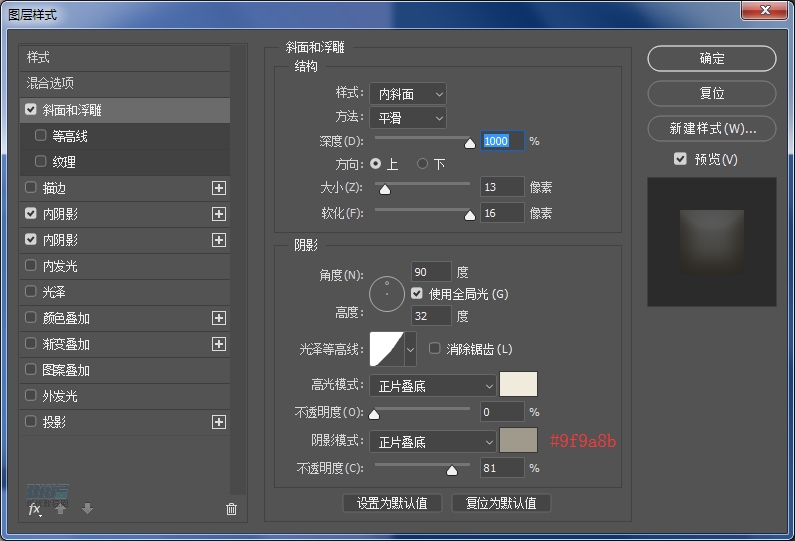
Task: Click 复位为默认值 button
Action: point(501,503)
